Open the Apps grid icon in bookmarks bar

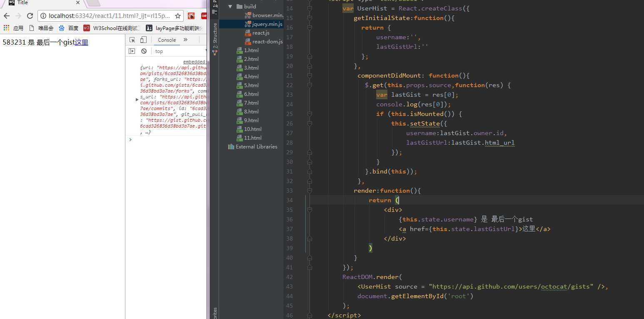pos(6,28)
